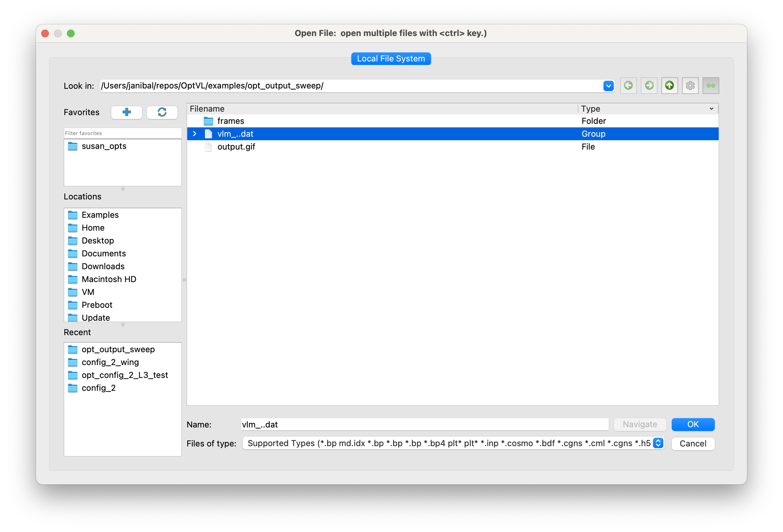Image resolution: width=783 pixels, height=532 pixels.
Task: Navigate up to the parent folder
Action: pyautogui.click(x=669, y=86)
